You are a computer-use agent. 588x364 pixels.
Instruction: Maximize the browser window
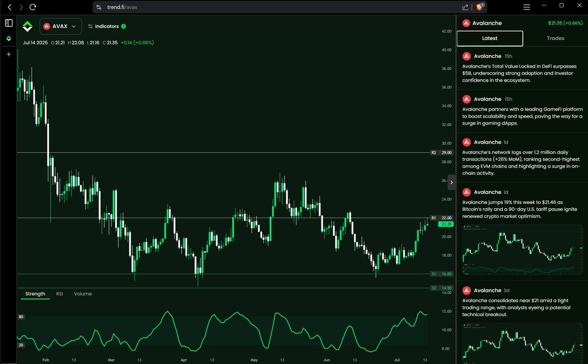(x=562, y=5)
